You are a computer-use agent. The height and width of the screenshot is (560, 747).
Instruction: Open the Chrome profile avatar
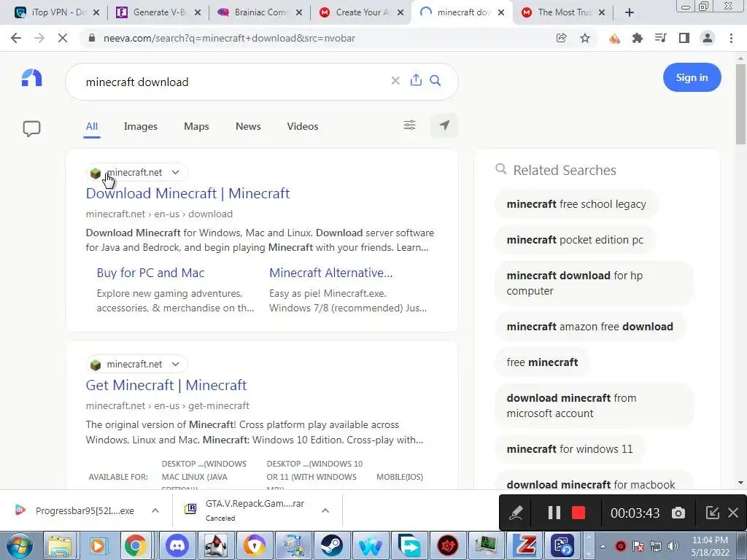coord(708,38)
